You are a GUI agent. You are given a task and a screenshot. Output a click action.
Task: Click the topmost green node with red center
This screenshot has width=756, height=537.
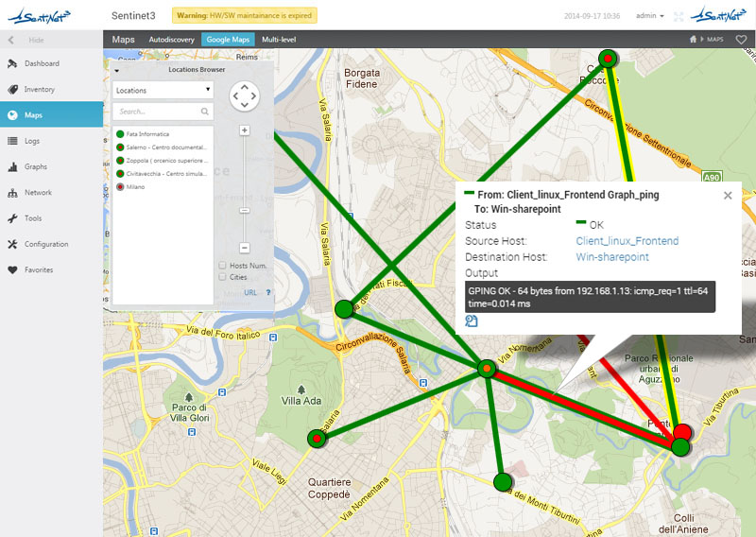[x=608, y=59]
